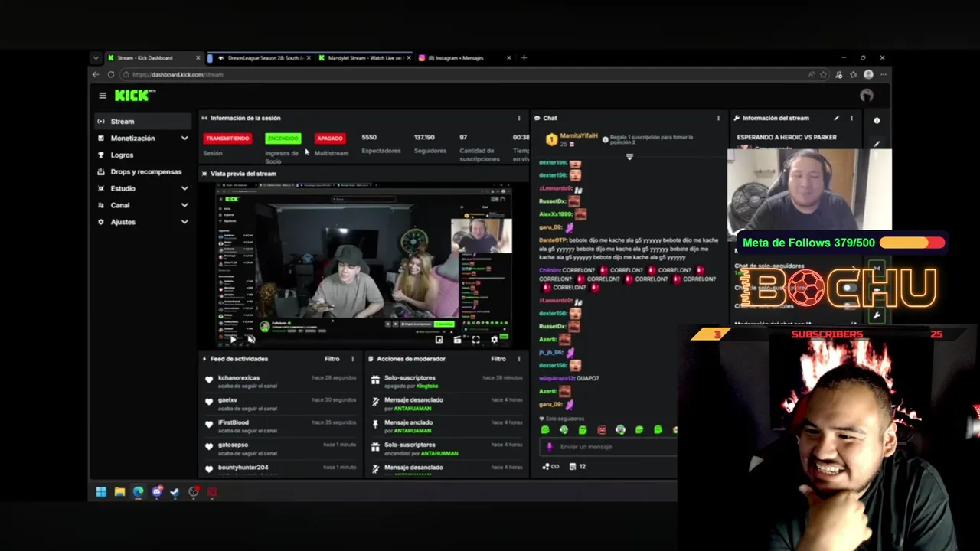Click gaelxv in the activity feed
Screen dimensions: 980x551
point(227,399)
